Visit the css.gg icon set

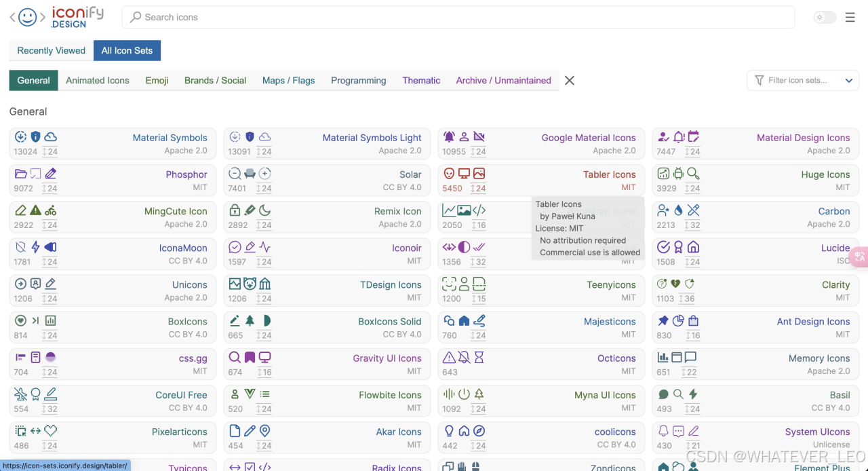click(193, 358)
